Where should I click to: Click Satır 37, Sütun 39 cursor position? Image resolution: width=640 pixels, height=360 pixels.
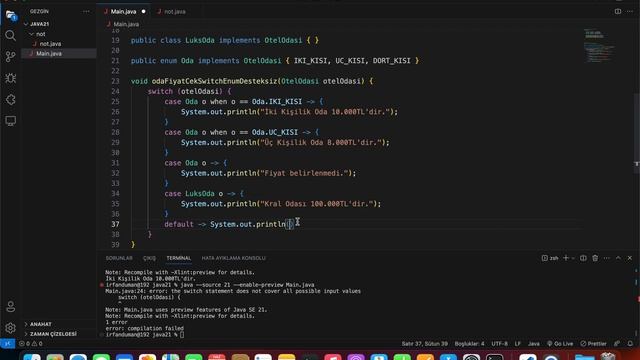point(424,344)
